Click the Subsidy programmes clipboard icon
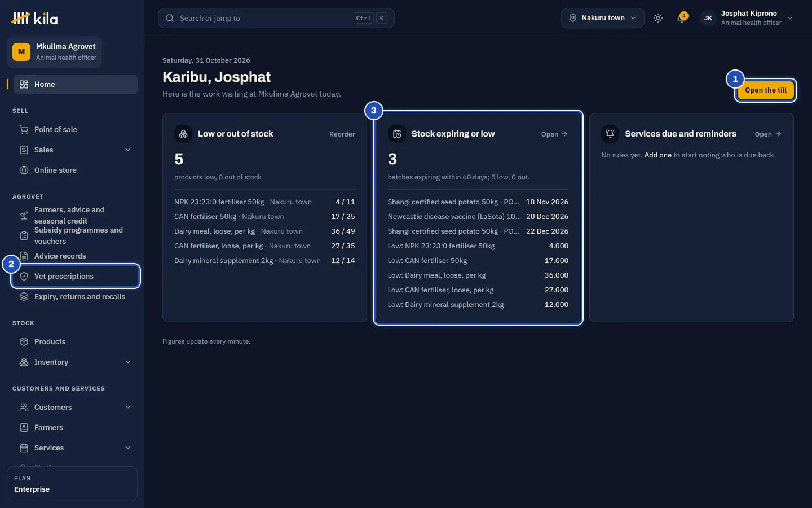812x508 pixels. (x=24, y=235)
